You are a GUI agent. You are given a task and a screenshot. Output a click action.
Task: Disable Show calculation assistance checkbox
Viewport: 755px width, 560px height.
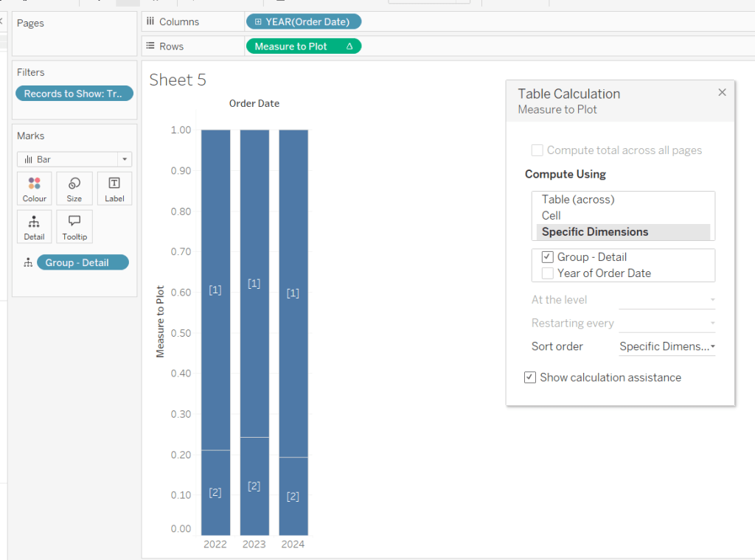[529, 377]
